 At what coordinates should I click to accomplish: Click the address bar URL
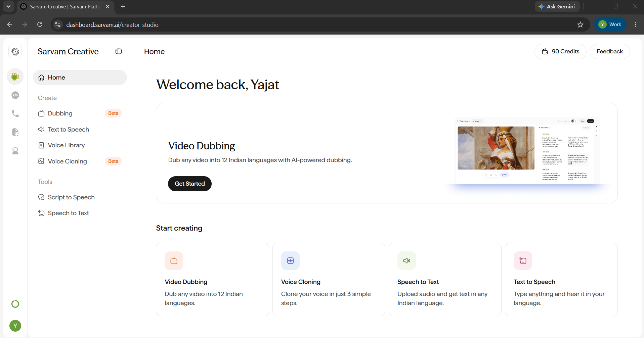pyautogui.click(x=112, y=25)
